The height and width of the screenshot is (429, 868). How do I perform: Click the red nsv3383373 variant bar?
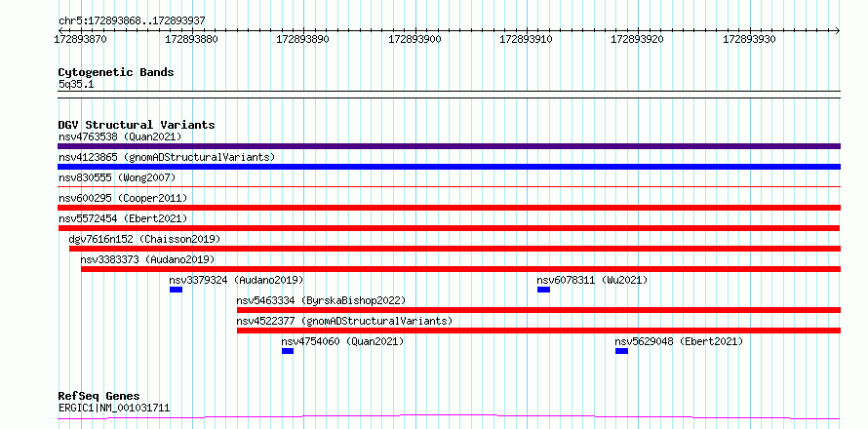point(460,269)
